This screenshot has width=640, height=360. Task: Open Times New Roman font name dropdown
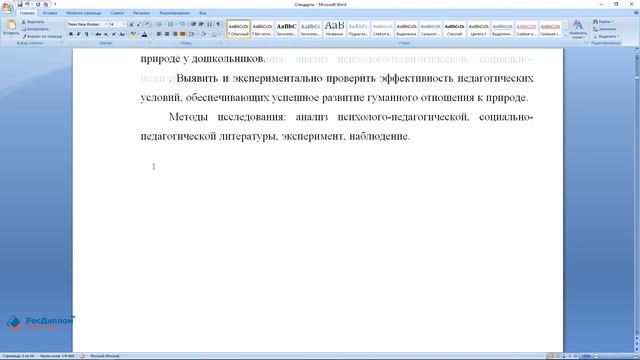[x=105, y=24]
